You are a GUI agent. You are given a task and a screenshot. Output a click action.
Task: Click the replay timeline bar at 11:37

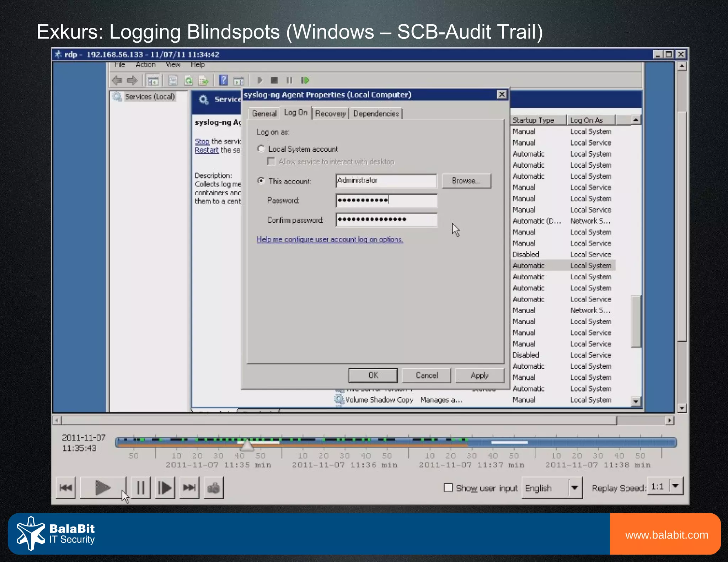[x=472, y=443]
